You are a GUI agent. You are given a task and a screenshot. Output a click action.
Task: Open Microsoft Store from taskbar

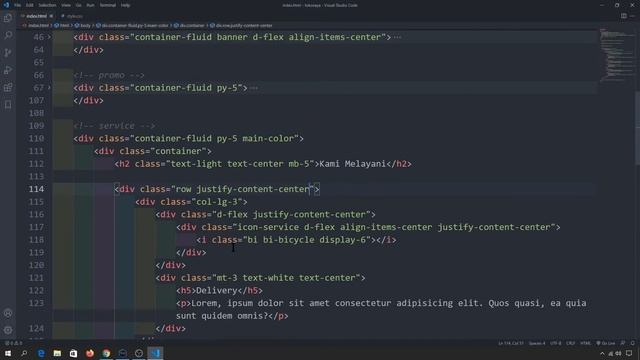73,353
